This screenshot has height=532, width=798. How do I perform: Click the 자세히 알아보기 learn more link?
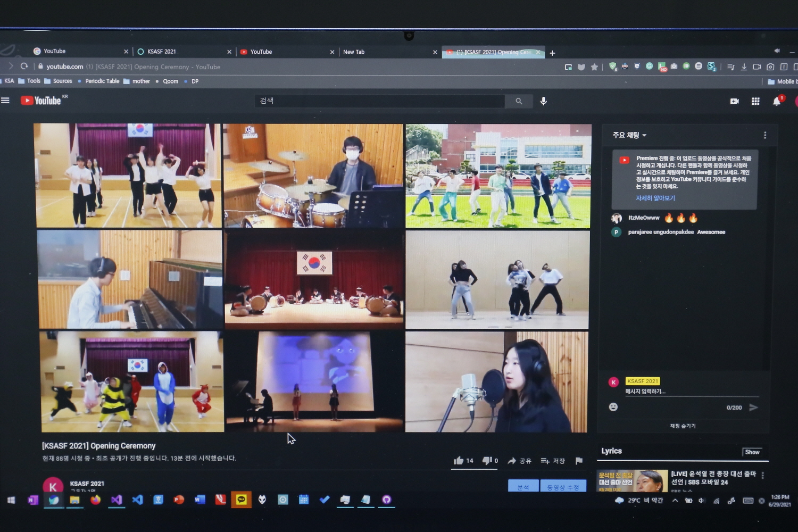[655, 198]
